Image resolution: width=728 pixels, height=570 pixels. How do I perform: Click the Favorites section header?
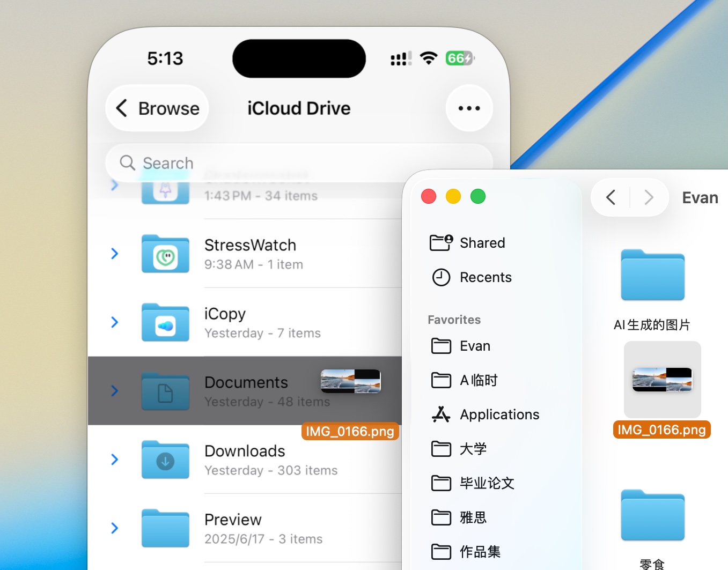pos(454,320)
